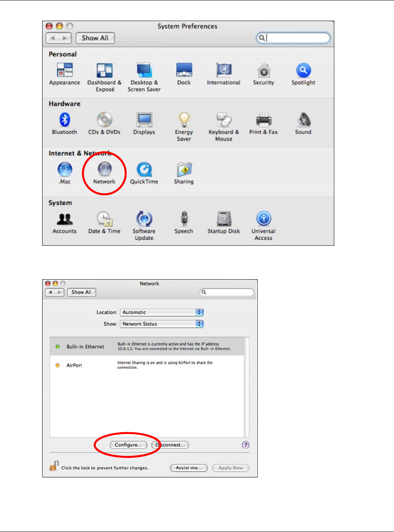
Task: Open the Accounts preference pane
Action: pos(64,223)
